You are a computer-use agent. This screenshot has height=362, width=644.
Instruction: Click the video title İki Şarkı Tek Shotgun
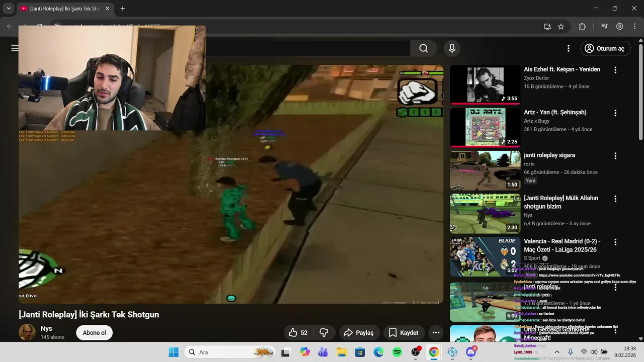coord(89,315)
